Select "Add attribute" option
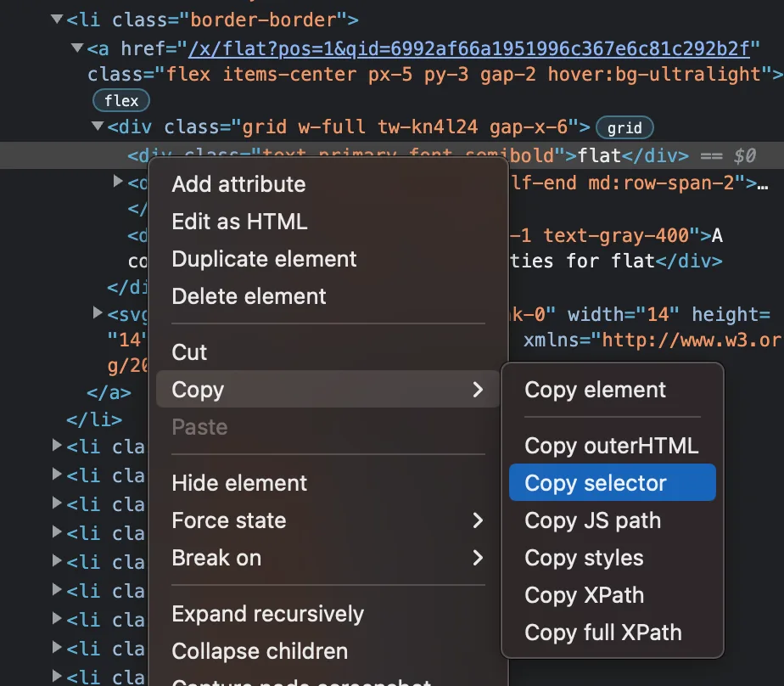This screenshot has height=686, width=784. click(238, 183)
